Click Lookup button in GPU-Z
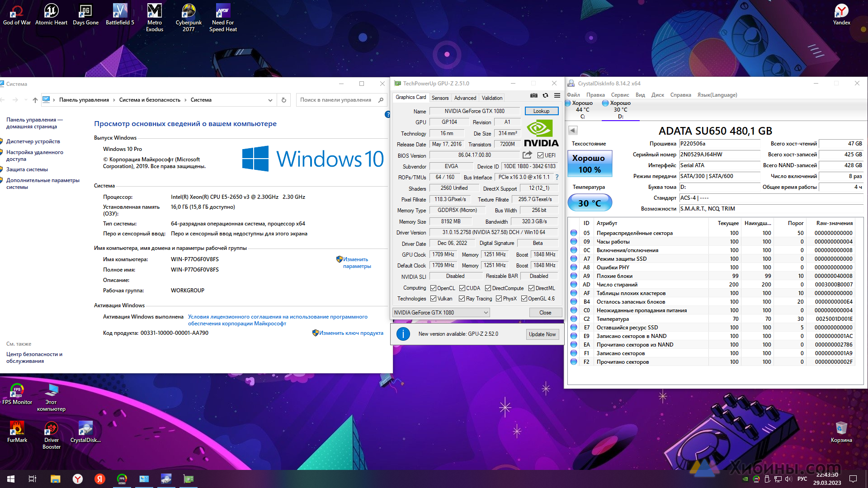Screen dimensions: 868x488 point(541,111)
